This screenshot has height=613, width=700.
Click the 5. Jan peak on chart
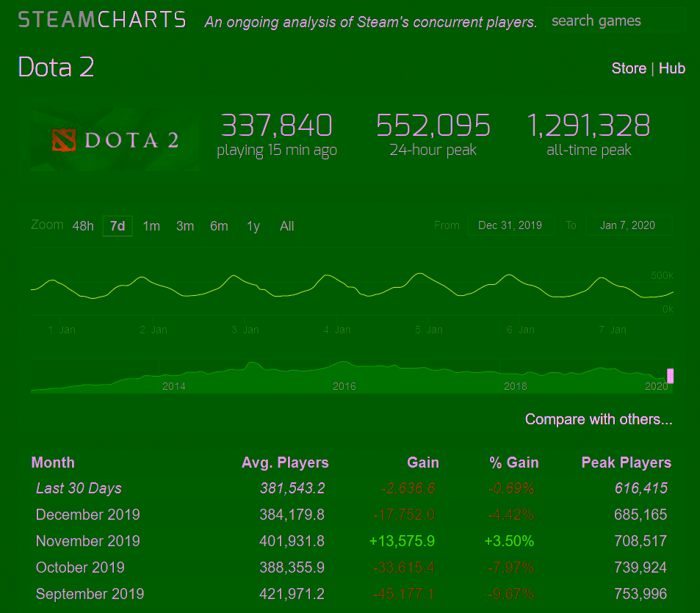[x=419, y=274]
